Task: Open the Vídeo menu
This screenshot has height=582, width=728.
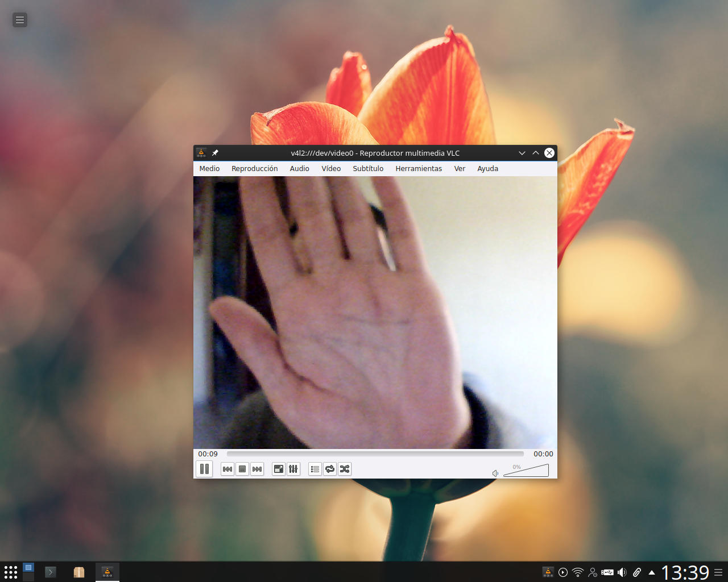Action: pos(331,169)
